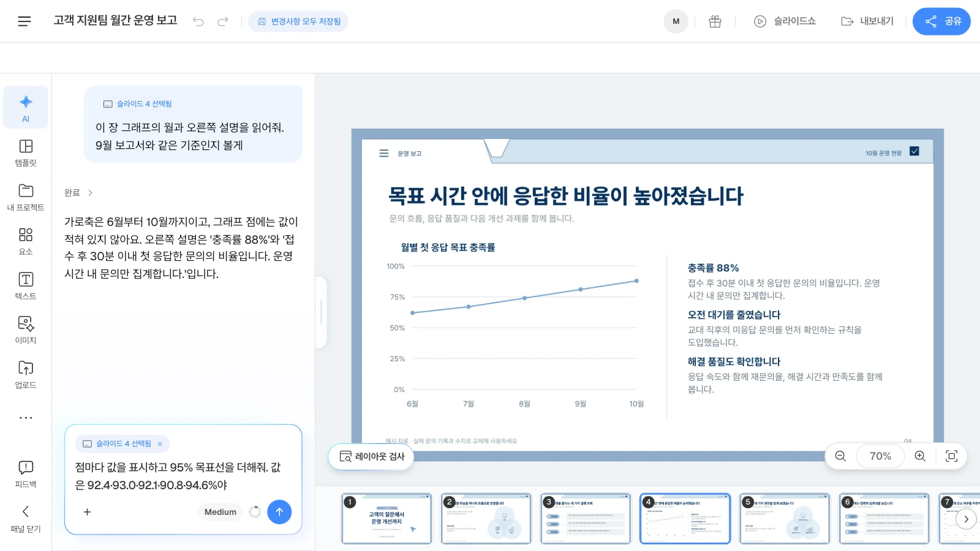This screenshot has width=980, height=551.
Task: Add attachment with the plus icon
Action: point(87,512)
